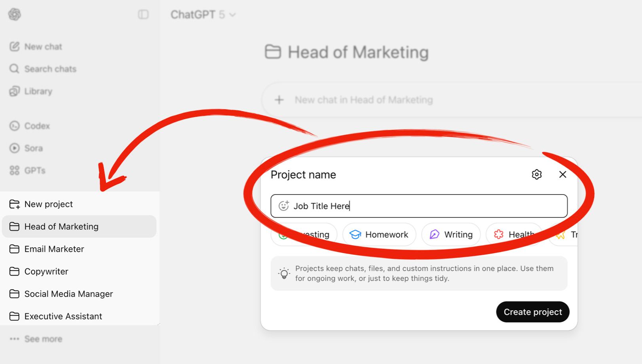The width and height of the screenshot is (642, 364).
Task: Create a New project from the sidebar
Action: (79, 204)
